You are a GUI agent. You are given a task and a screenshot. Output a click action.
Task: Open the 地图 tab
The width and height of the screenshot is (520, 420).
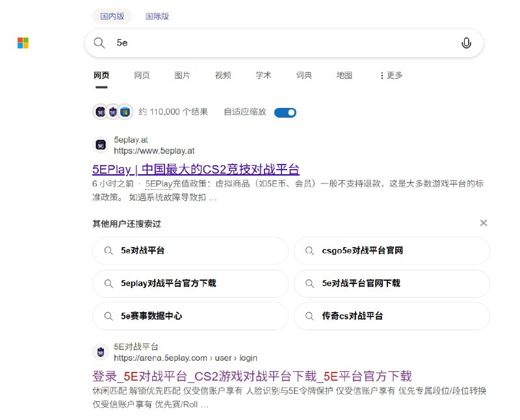pos(344,75)
